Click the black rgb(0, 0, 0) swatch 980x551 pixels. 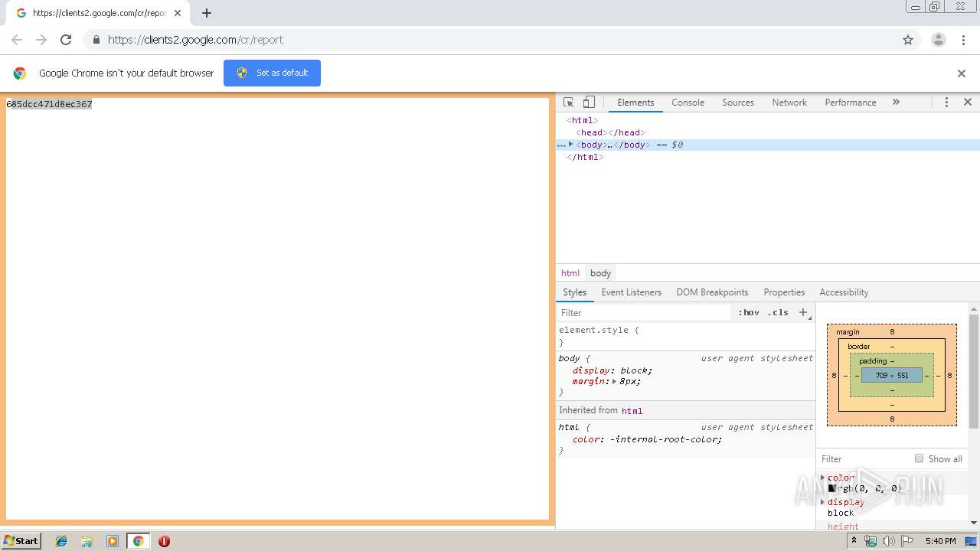pyautogui.click(x=831, y=488)
